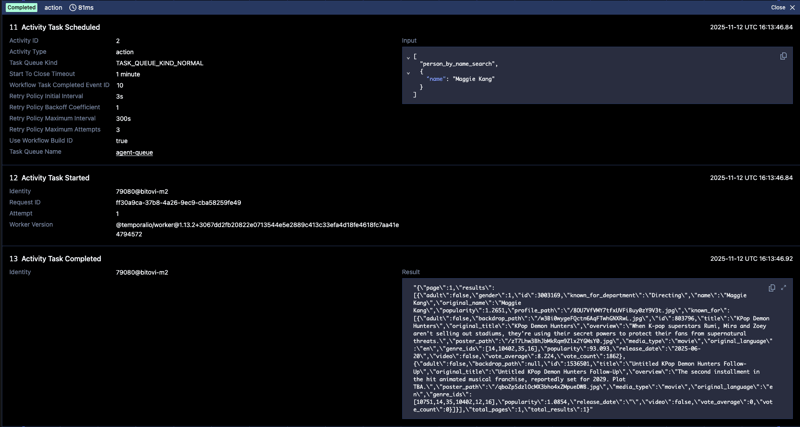The width and height of the screenshot is (800, 427).
Task: Click the Retry Policy Maximum Attempts value 3
Action: [118, 130]
